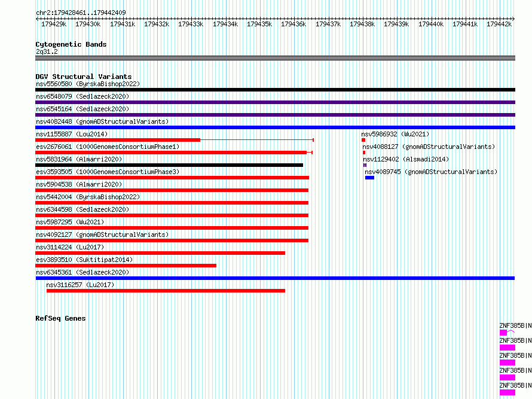Click the DGV Structural Variants track title
532x399 pixels.
pyautogui.click(x=84, y=77)
